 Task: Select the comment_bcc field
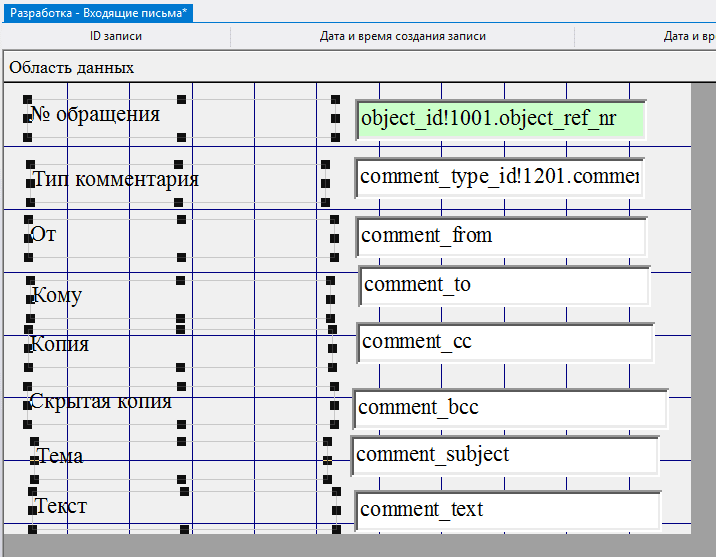pos(509,408)
